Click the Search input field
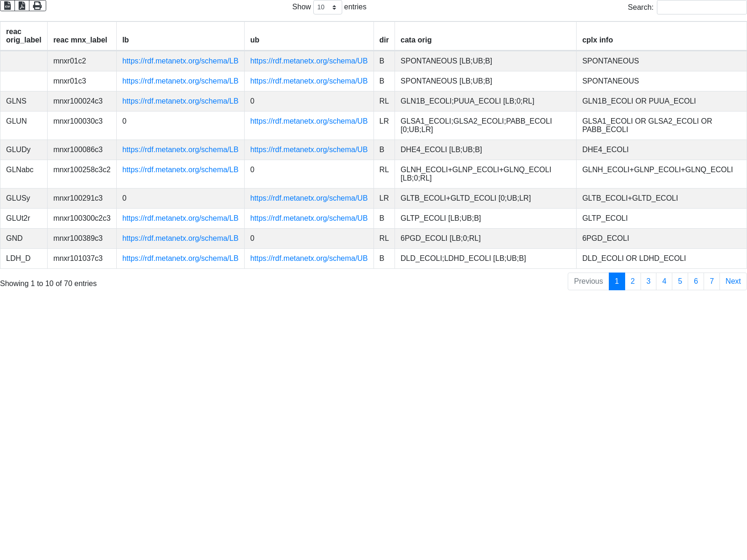This screenshot has height=560, width=747. pos(701,7)
